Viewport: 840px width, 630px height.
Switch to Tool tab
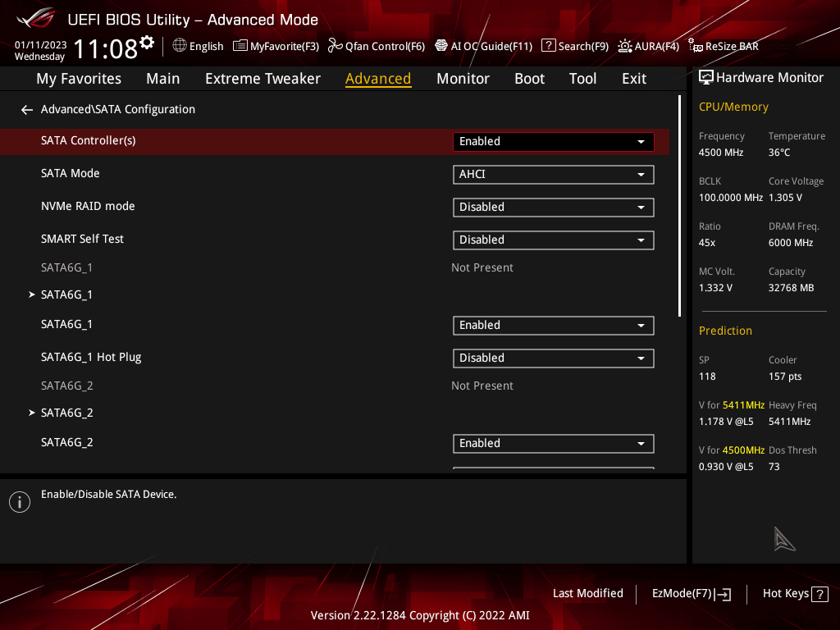pyautogui.click(x=582, y=79)
